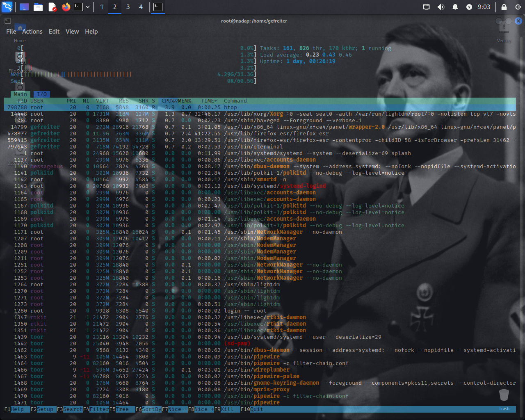The height and width of the screenshot is (420, 525).
Task: Lock the screen with the padlock icon
Action: (504, 7)
